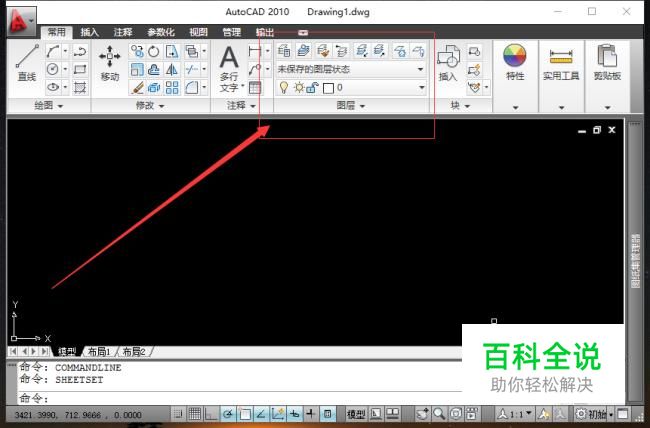Select the rectangle tool in the Draw panel
This screenshot has width=650, height=428.
[80, 69]
